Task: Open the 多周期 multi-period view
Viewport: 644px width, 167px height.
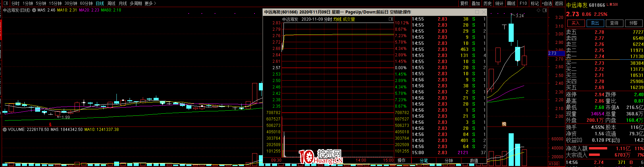Action: coord(136,3)
